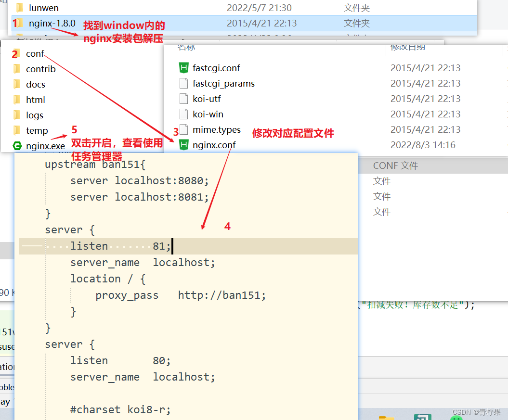Open the logs folder icon
This screenshot has width=508, height=420.
pyautogui.click(x=17, y=115)
